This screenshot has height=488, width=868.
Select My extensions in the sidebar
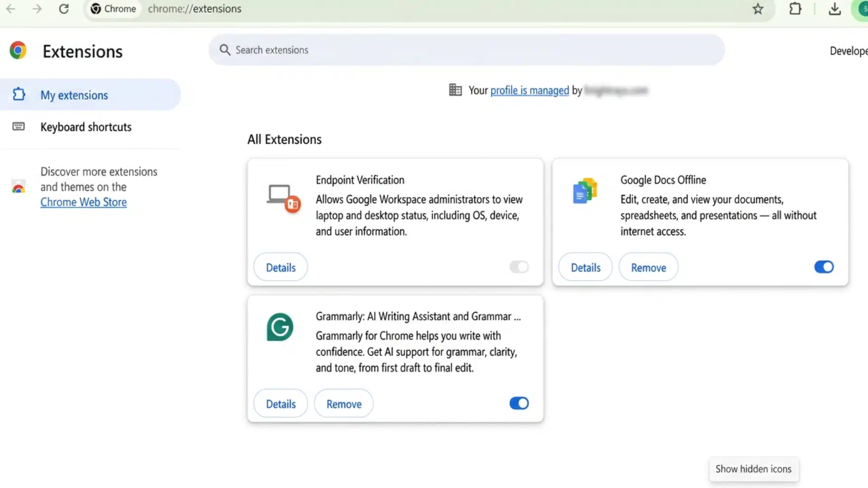click(90, 94)
